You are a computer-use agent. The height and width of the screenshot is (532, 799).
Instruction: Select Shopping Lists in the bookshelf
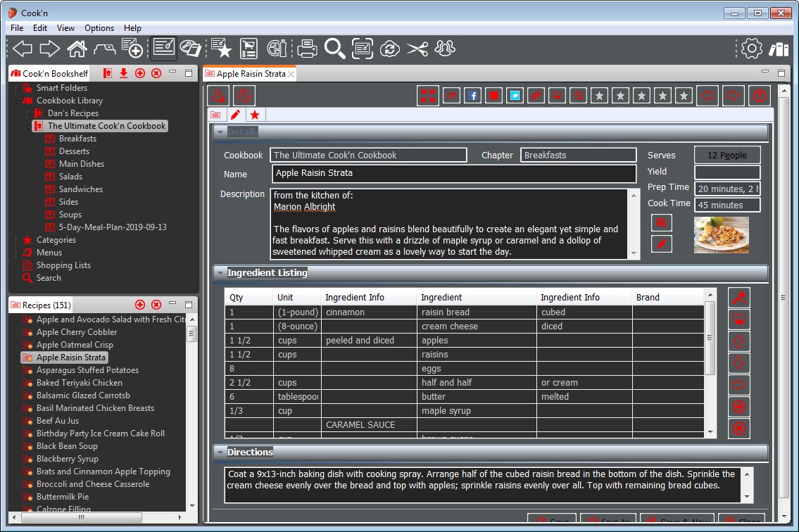(x=63, y=265)
